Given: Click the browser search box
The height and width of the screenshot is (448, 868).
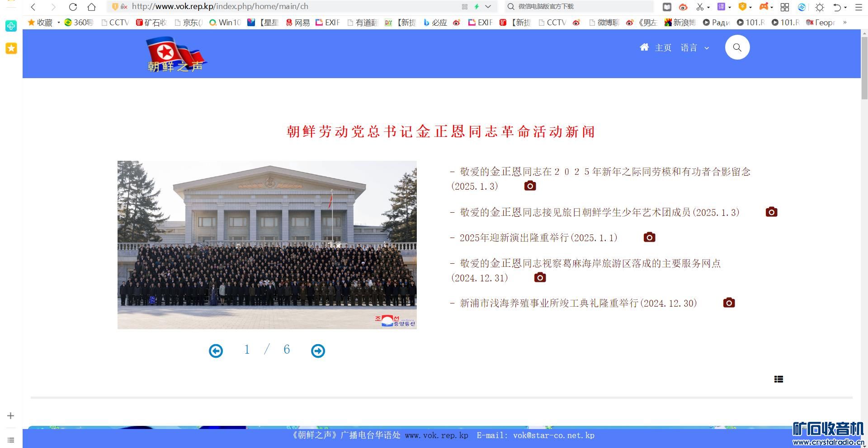Looking at the screenshot, I should pyautogui.click(x=579, y=6).
